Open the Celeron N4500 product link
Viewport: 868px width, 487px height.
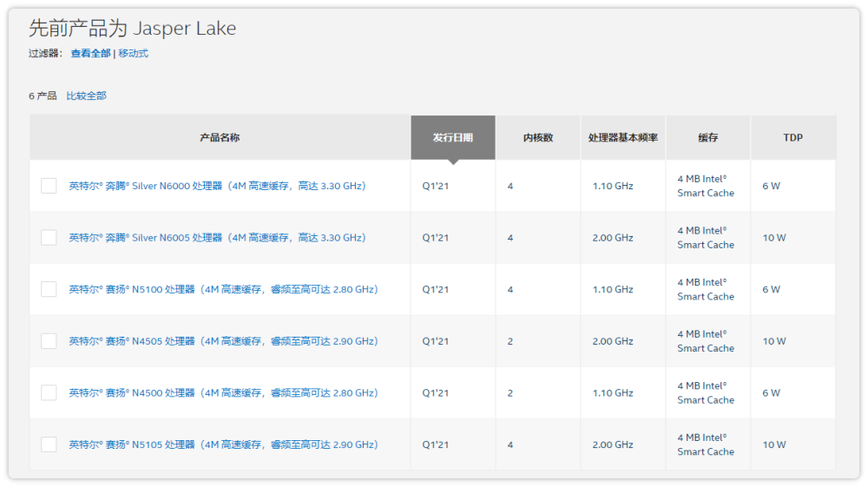pos(223,393)
